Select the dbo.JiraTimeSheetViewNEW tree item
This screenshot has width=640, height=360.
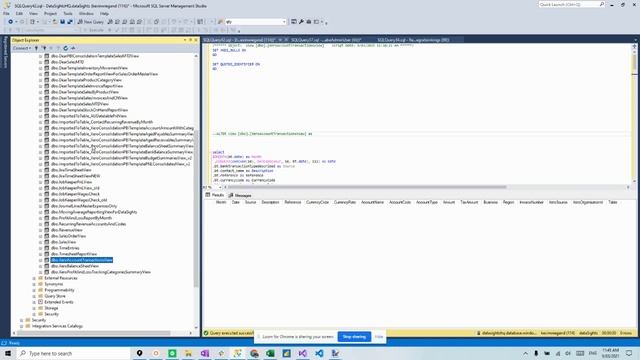[76, 176]
